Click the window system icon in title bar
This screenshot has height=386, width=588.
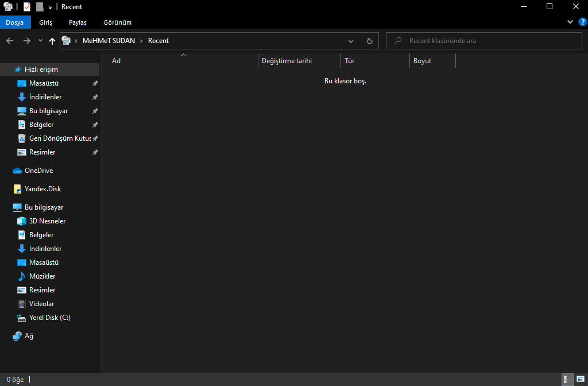(8, 7)
